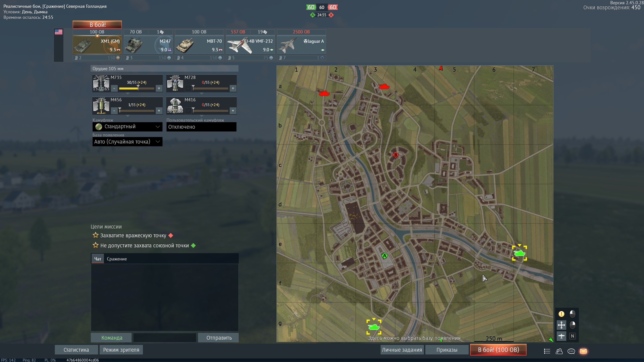Open Статистика
The image size is (644, 362).
[76, 350]
